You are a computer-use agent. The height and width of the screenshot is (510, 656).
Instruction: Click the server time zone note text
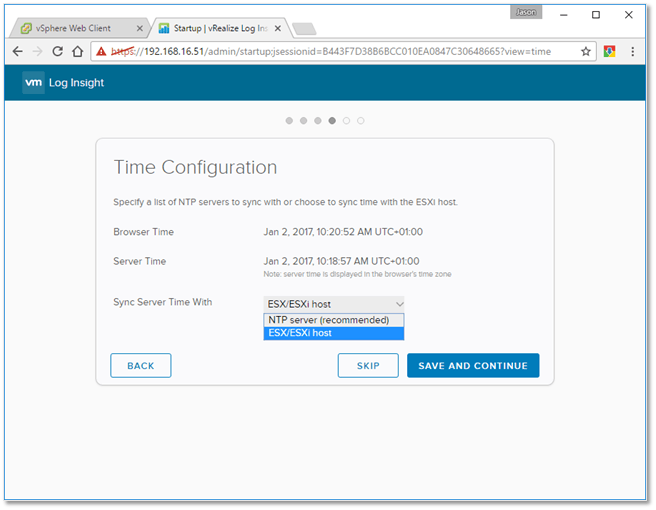(x=357, y=274)
